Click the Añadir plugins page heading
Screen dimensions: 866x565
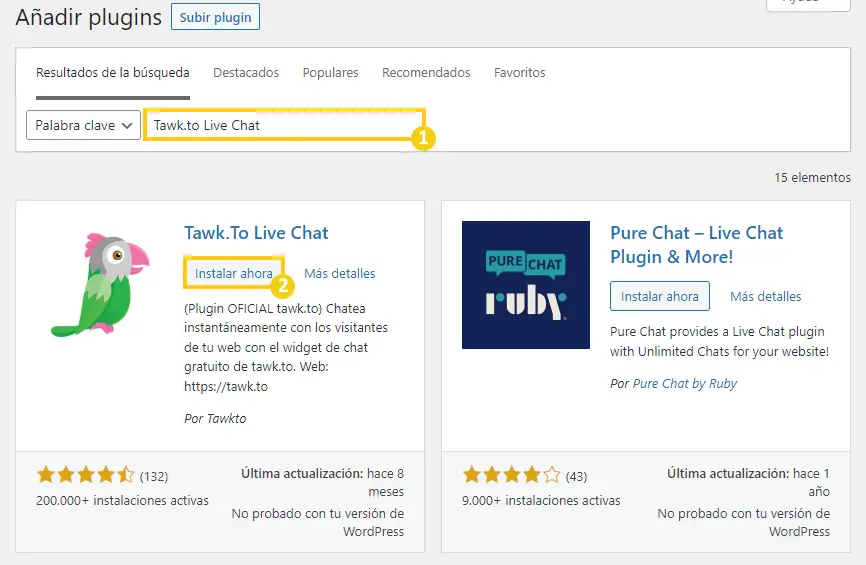click(88, 17)
